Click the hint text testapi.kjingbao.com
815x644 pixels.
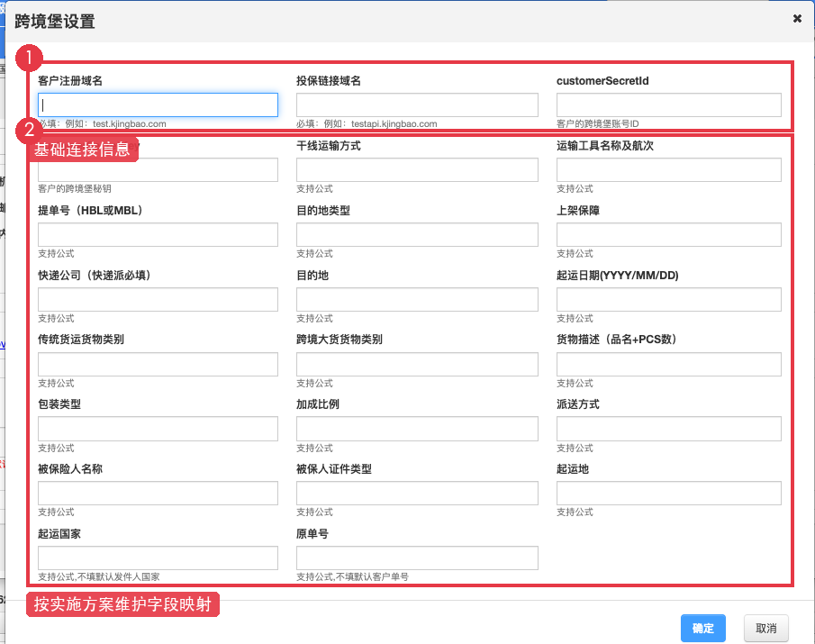point(394,124)
